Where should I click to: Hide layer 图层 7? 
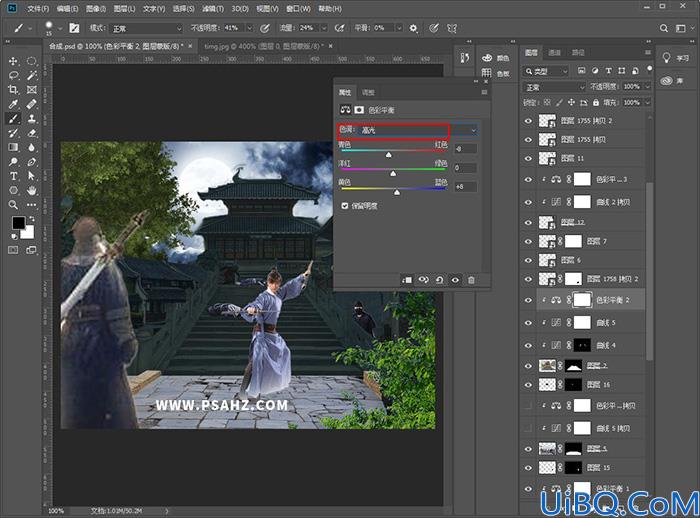coord(529,242)
